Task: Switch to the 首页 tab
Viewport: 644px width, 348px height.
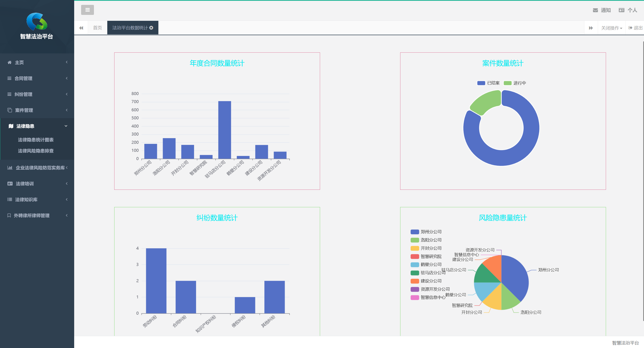Action: 98,28
